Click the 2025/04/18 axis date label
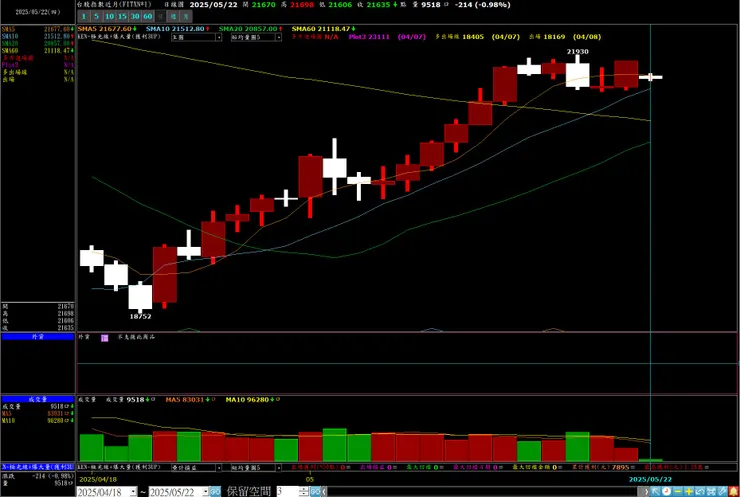This screenshot has width=740, height=497. click(98, 479)
